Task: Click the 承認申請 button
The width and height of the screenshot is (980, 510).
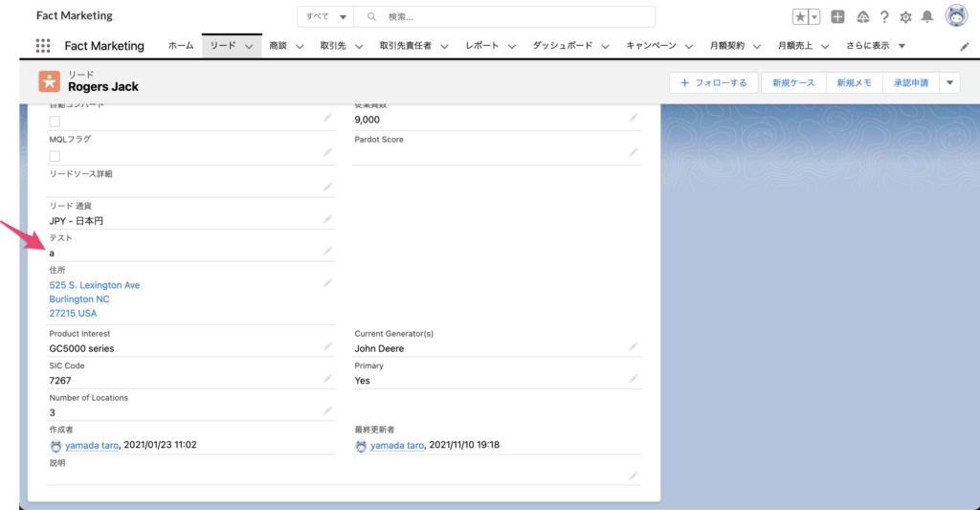Action: 911,82
